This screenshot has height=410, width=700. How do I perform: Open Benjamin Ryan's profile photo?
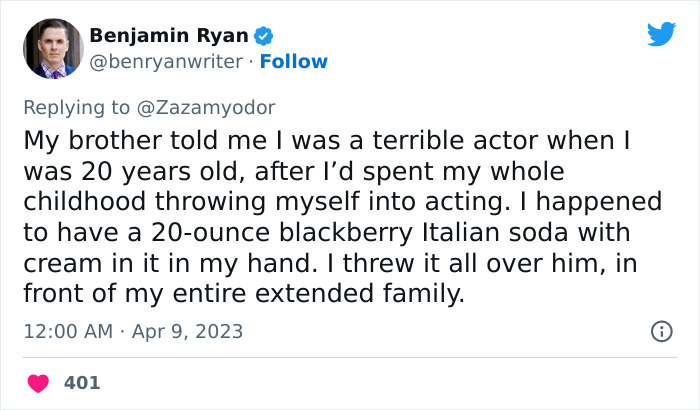[x=53, y=49]
